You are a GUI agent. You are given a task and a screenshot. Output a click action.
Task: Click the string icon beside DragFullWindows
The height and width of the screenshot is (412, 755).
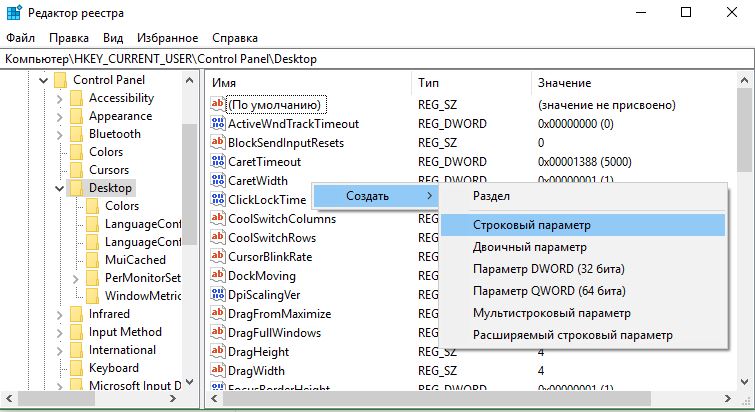218,333
